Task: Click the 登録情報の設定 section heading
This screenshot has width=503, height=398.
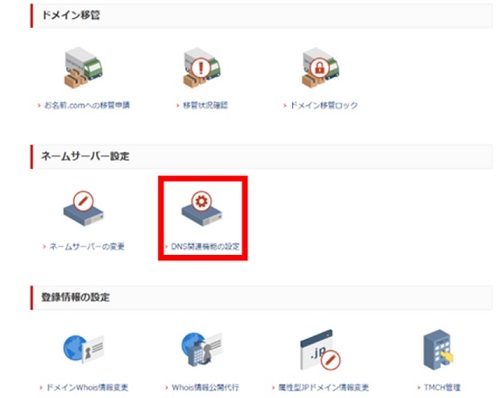Action: [75, 297]
